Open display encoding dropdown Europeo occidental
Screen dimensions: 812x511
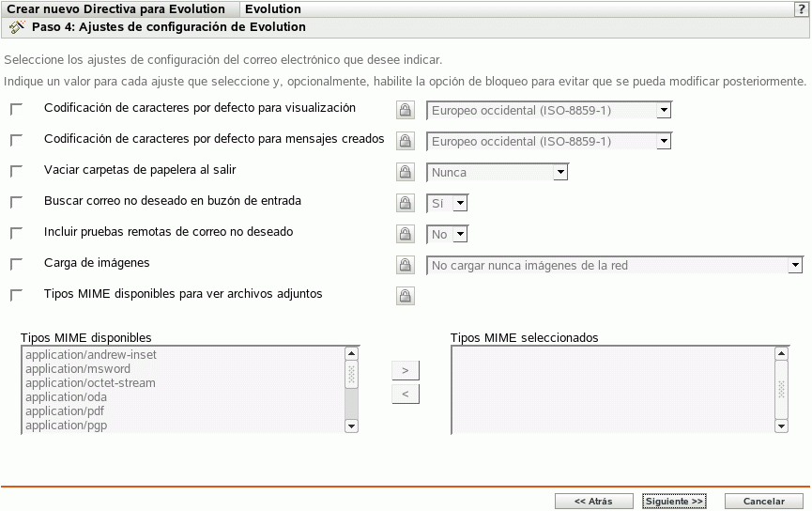coord(549,111)
